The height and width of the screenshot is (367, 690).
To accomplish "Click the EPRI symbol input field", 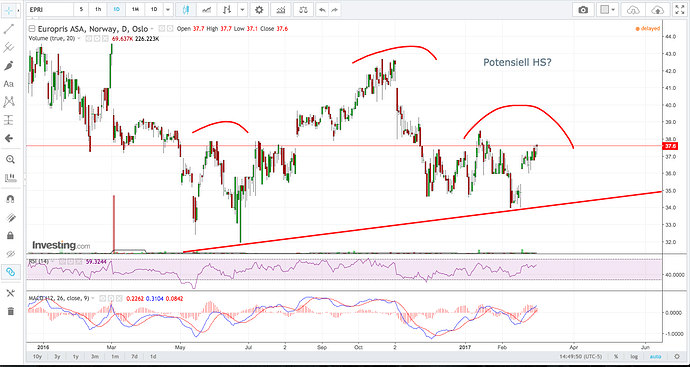I will [x=48, y=9].
